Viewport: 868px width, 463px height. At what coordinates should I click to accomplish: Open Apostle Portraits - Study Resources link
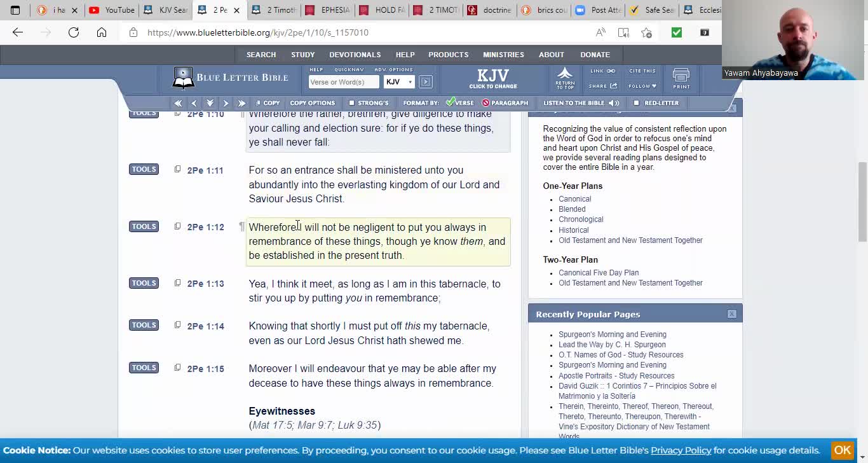click(x=616, y=376)
